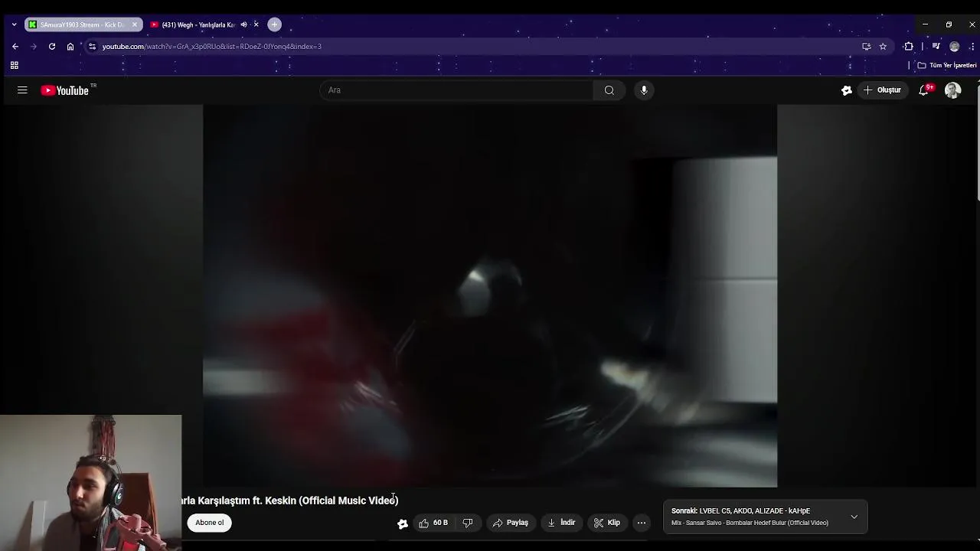980x551 pixels.
Task: Close the SAmuraY1903 Kick tab
Action: tap(135, 24)
